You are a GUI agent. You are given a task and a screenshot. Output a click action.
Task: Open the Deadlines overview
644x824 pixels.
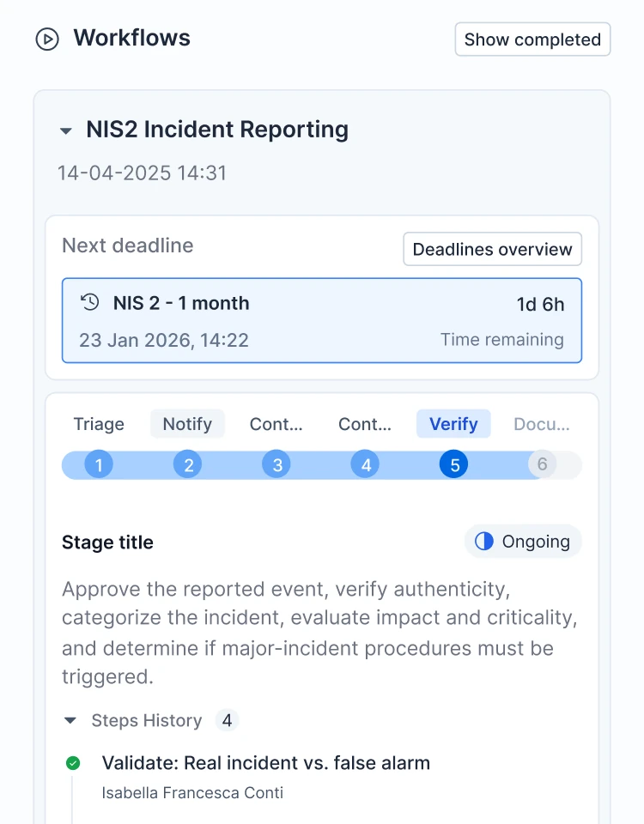(493, 249)
